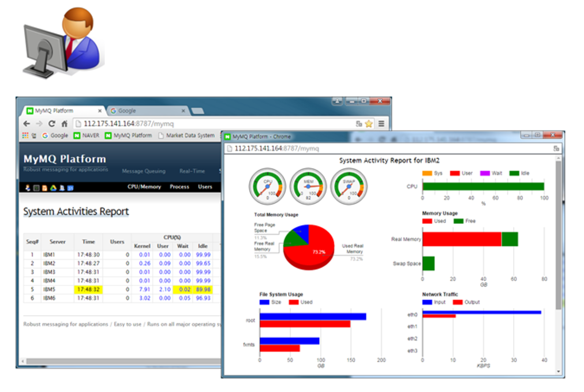Click the Sys legend swatch
584x392 pixels.
pyautogui.click(x=427, y=174)
